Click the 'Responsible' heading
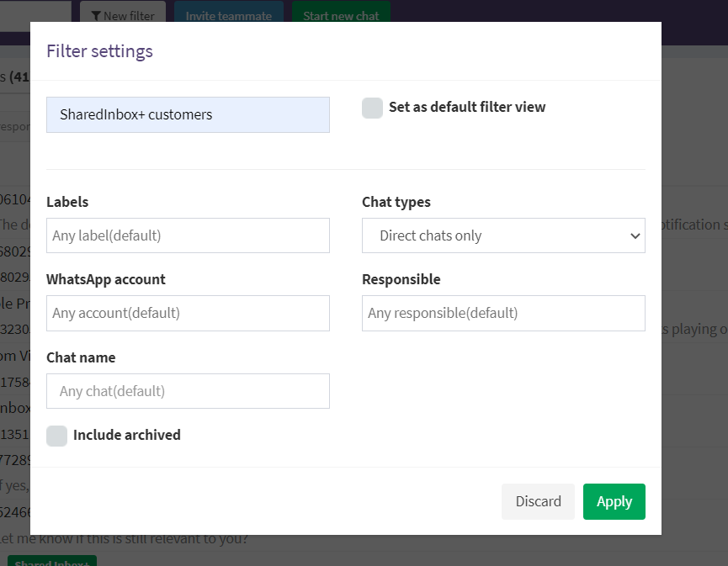 401,280
